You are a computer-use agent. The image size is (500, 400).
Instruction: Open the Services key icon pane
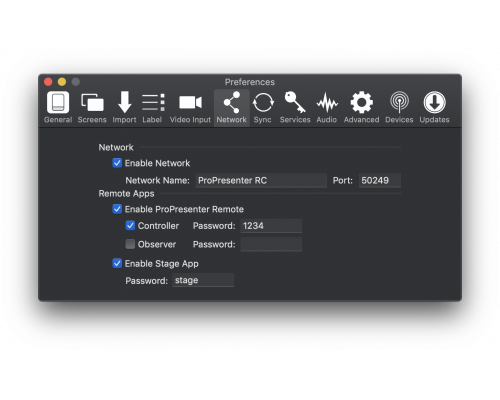click(295, 107)
